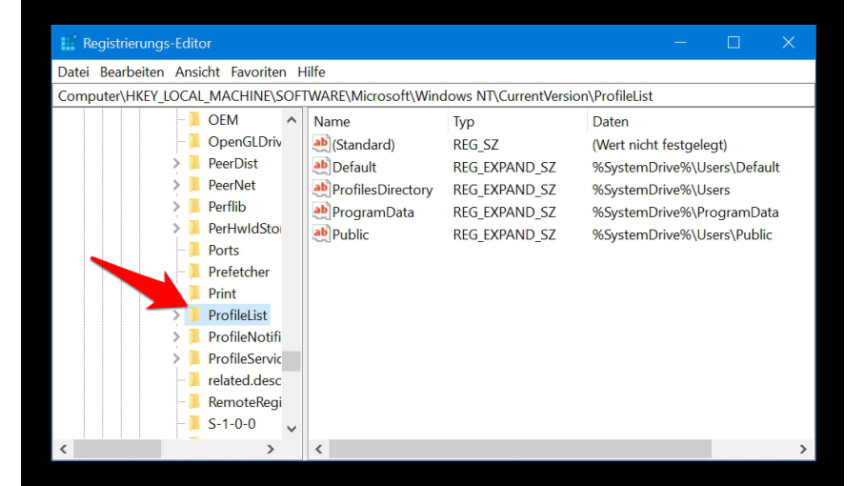864x486 pixels.
Task: Click the %SystemDrive%\Users\Default data cell
Action: pyautogui.click(x=686, y=167)
